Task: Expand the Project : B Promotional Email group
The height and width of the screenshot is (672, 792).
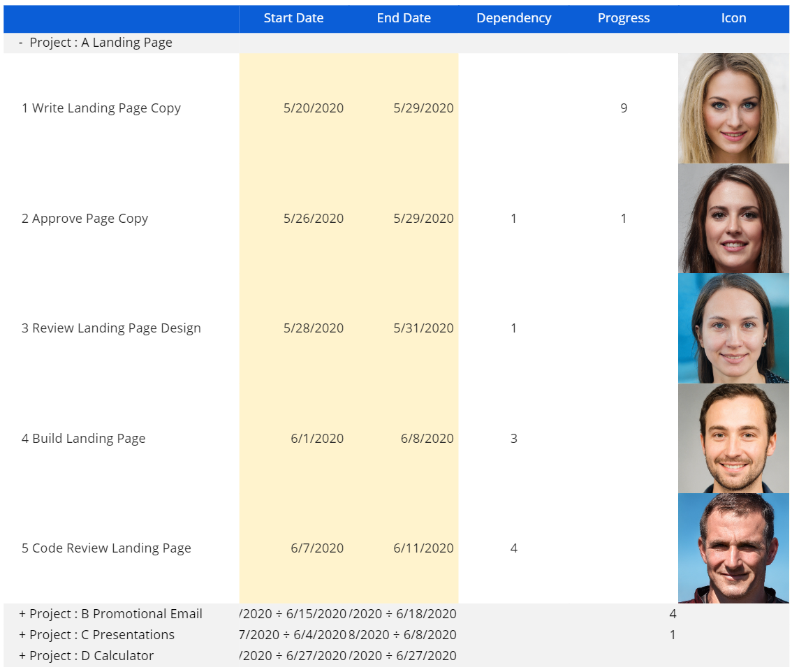Action: coord(22,614)
